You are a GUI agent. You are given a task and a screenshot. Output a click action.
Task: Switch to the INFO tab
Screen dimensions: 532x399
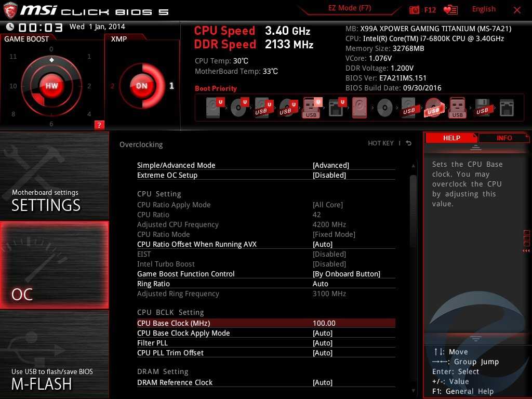click(503, 138)
